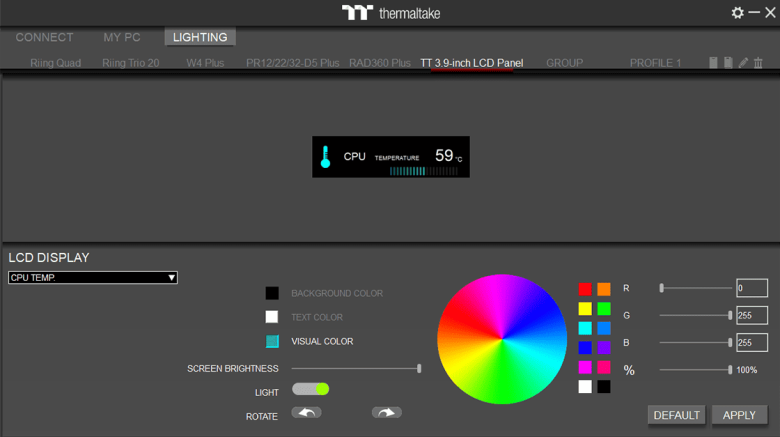This screenshot has width=780, height=437.
Task: Click the VISUAL COLOR label
Action: (322, 341)
